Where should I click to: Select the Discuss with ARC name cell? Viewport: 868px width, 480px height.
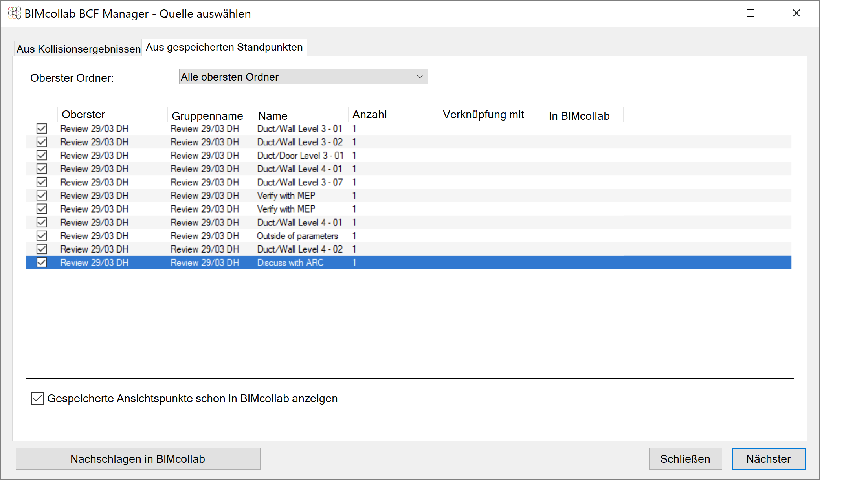click(290, 263)
